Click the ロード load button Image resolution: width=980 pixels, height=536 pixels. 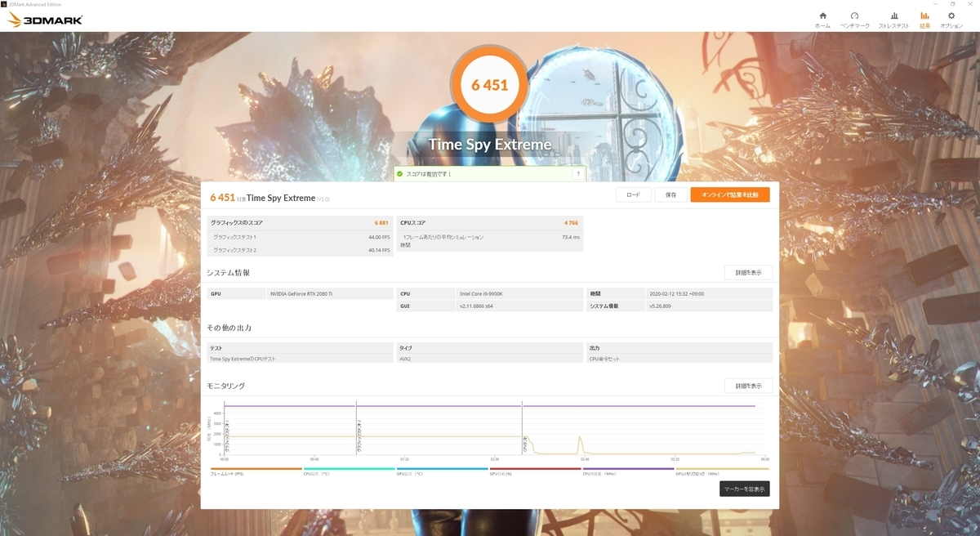coord(633,194)
